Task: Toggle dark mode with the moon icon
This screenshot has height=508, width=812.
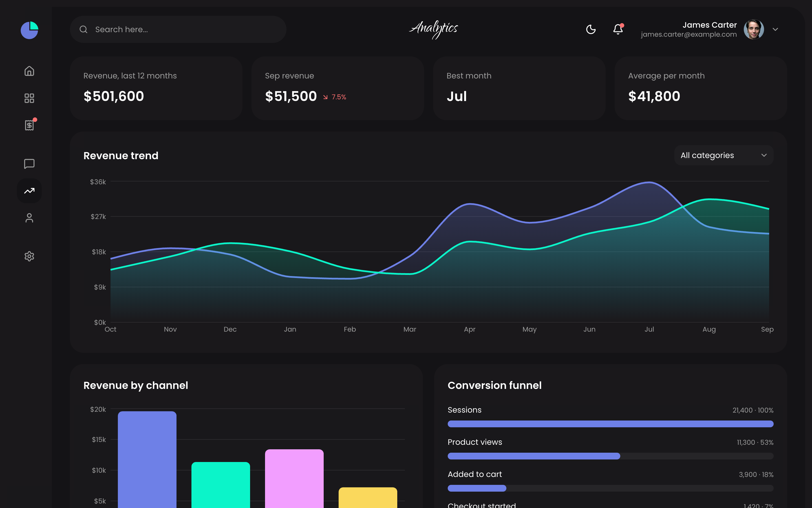Action: 591,29
